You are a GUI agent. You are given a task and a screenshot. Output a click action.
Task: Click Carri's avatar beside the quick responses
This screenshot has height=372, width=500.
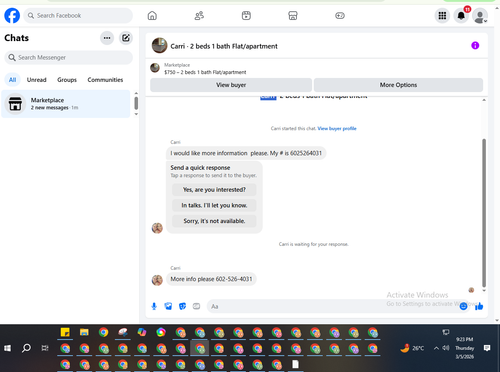click(x=157, y=228)
